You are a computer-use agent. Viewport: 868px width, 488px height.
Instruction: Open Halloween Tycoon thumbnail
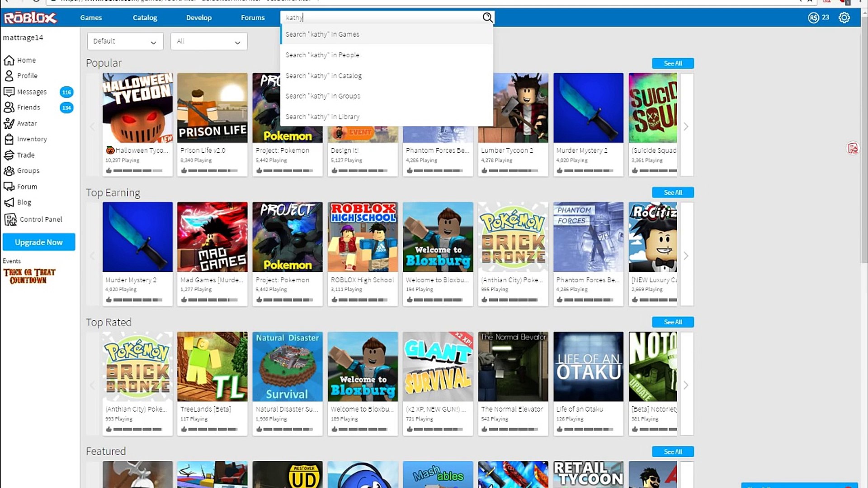tap(137, 108)
